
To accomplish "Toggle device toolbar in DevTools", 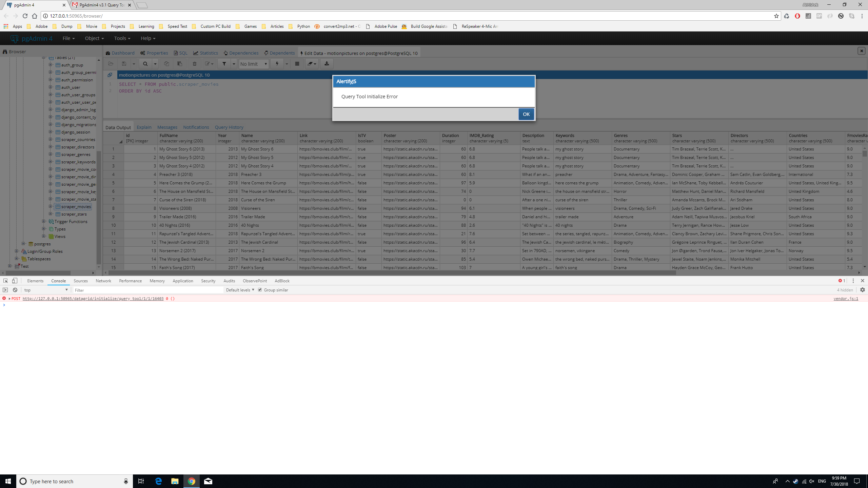I will [15, 281].
